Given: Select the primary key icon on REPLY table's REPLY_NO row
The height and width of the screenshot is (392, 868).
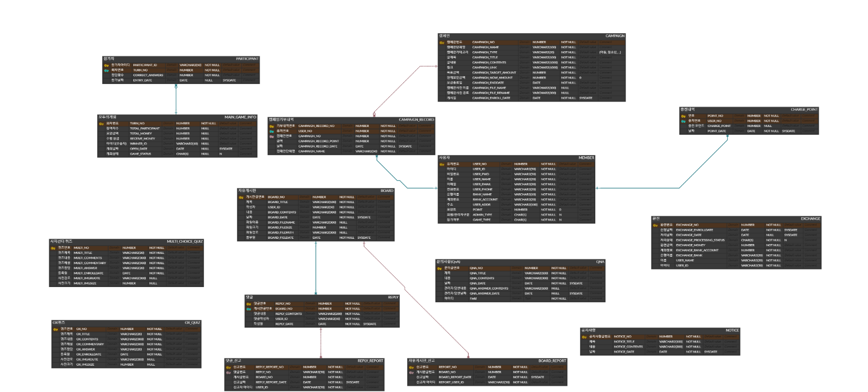Looking at the screenshot, I should (x=249, y=304).
